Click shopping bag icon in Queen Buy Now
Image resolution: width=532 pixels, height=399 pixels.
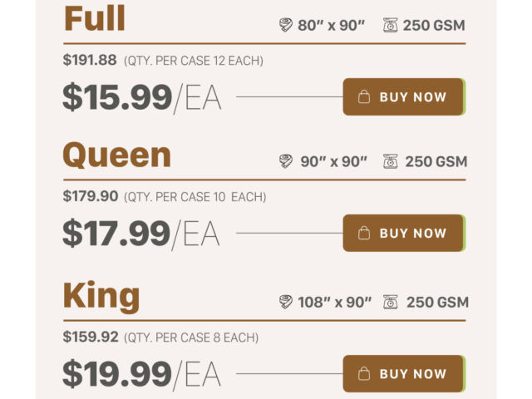click(x=363, y=234)
